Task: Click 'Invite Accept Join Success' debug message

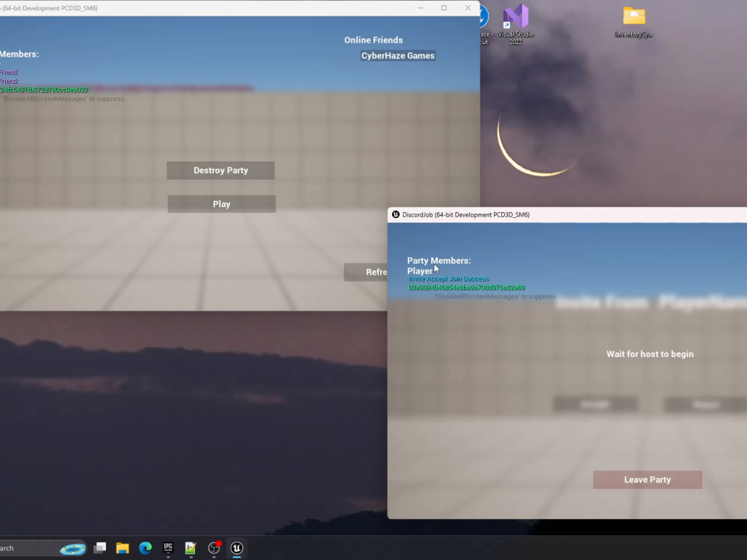Action: click(449, 279)
